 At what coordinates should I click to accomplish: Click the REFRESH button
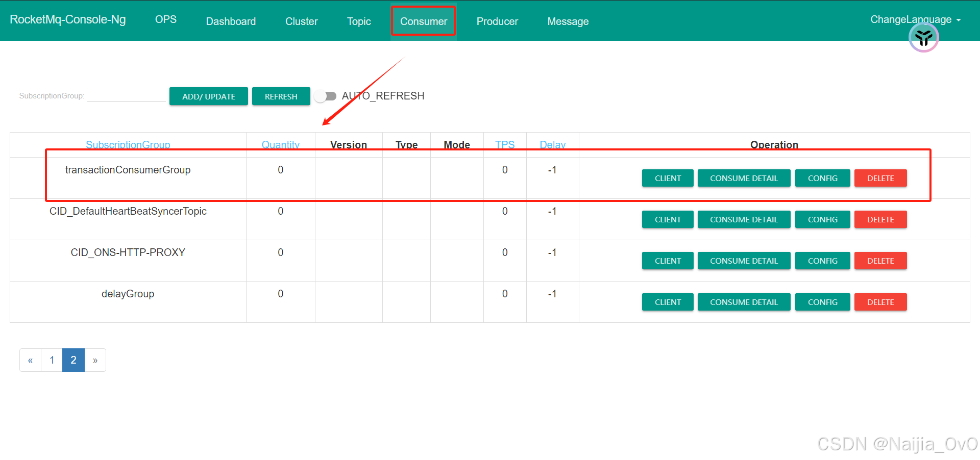click(281, 96)
